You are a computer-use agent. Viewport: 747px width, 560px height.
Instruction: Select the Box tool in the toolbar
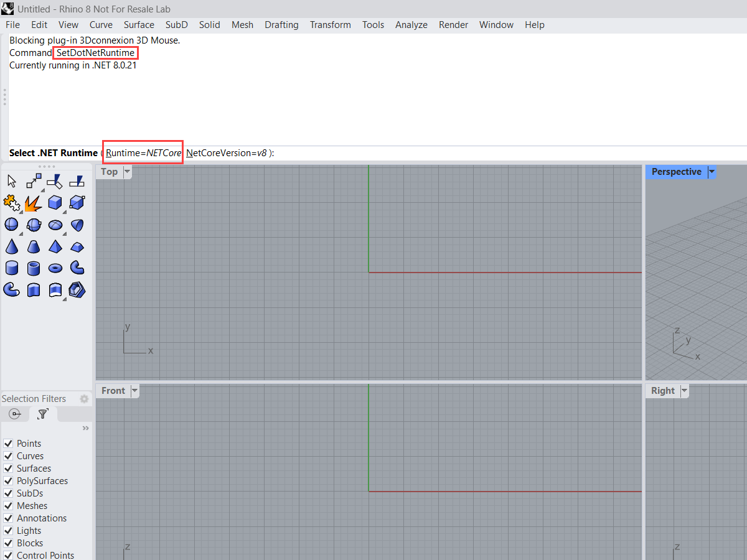pos(55,202)
